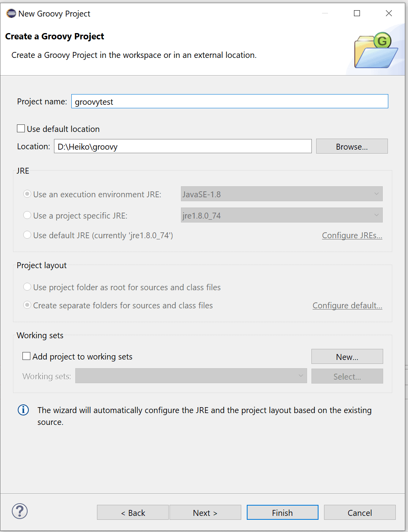
Task: Open 'Configure JREs...' settings link
Action: pyautogui.click(x=352, y=235)
